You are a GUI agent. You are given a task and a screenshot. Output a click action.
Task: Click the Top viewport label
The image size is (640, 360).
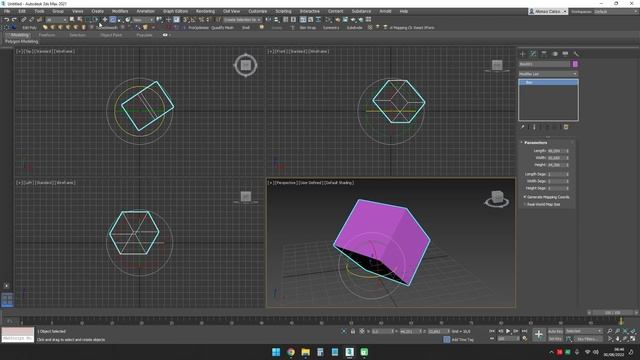click(x=27, y=51)
